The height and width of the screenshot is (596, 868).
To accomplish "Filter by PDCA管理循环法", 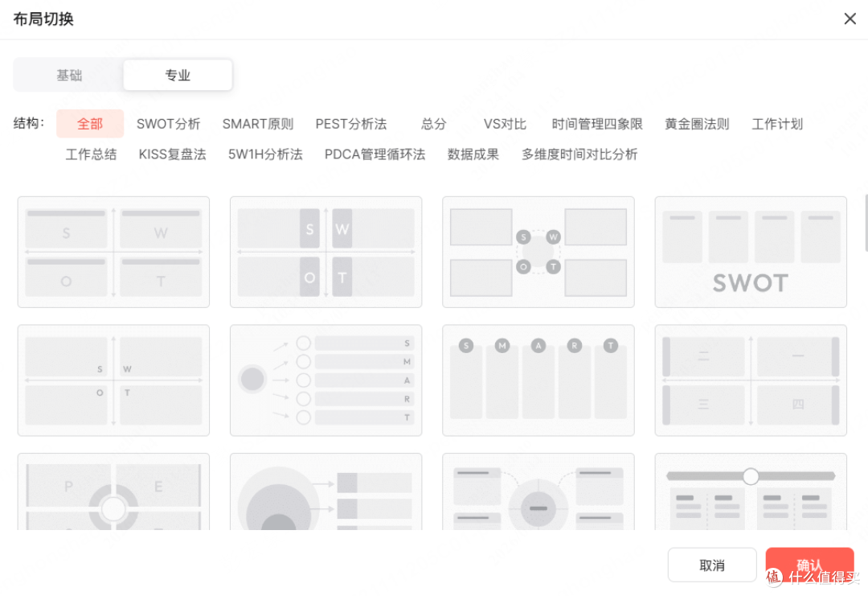I will (x=375, y=154).
